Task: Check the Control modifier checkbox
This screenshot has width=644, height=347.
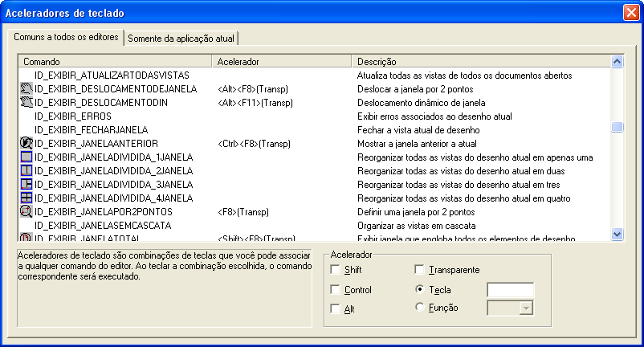Action: point(335,289)
